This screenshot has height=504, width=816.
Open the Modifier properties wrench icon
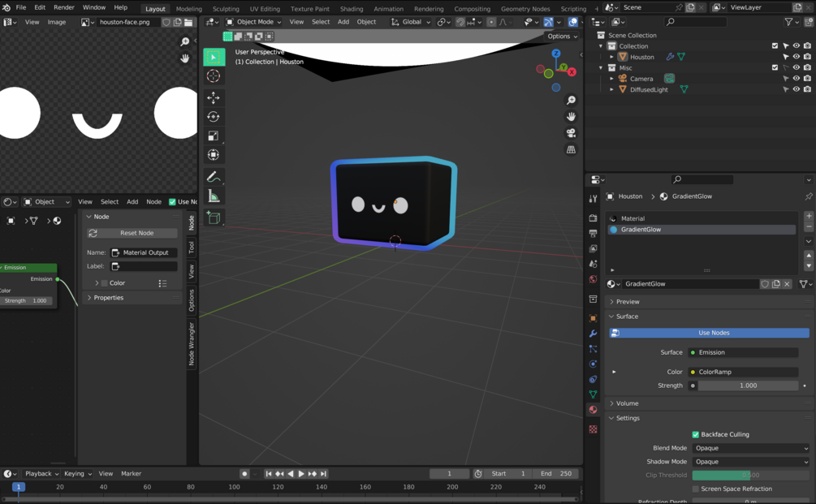coord(593,334)
